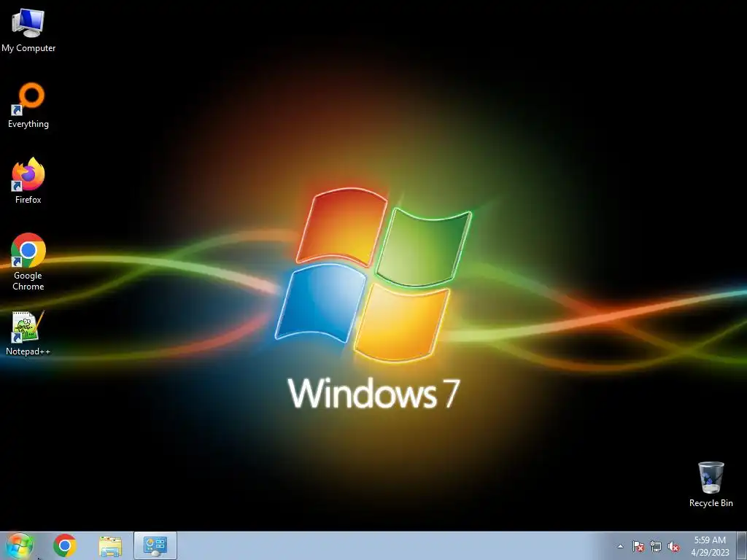Open the muted volume tray icon
The width and height of the screenshot is (747, 560).
tap(673, 546)
